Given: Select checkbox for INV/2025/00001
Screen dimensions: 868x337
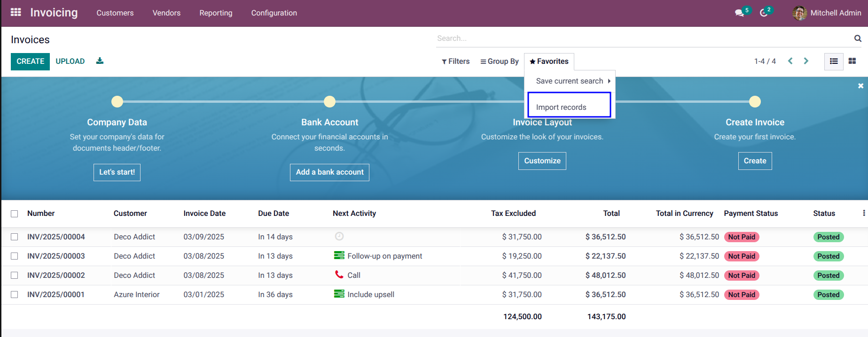Looking at the screenshot, I should click(15, 295).
